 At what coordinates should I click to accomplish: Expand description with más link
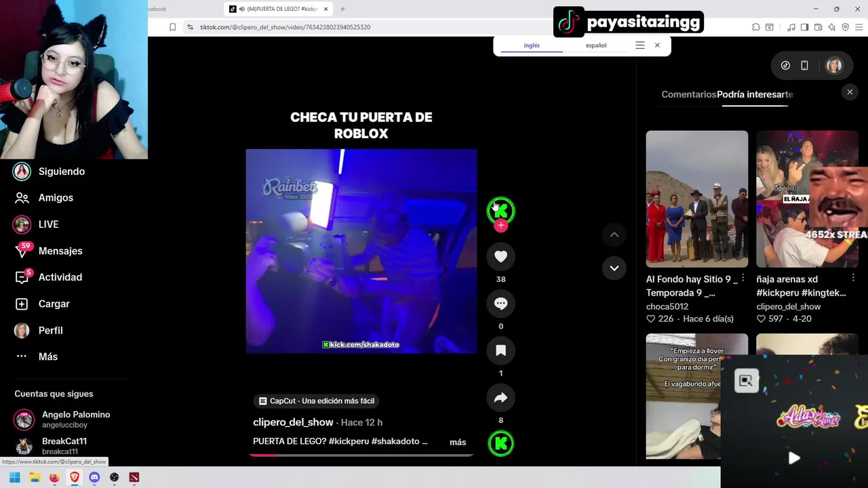click(458, 442)
